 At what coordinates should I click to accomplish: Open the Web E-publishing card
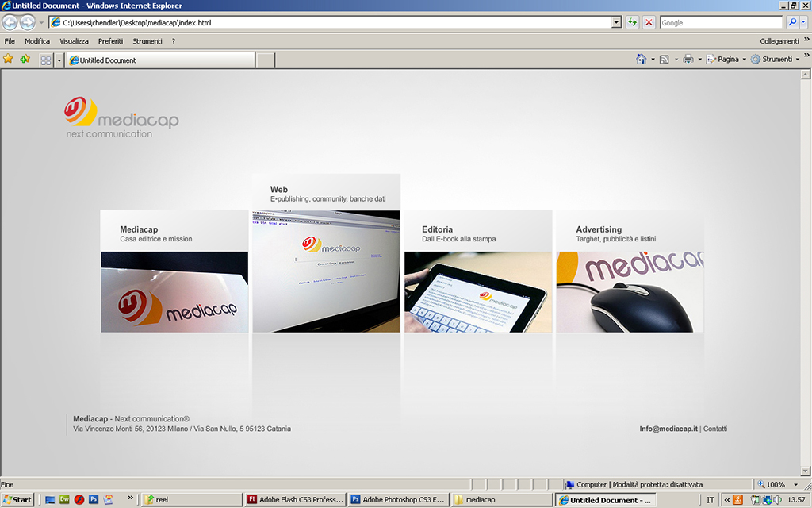pos(326,253)
